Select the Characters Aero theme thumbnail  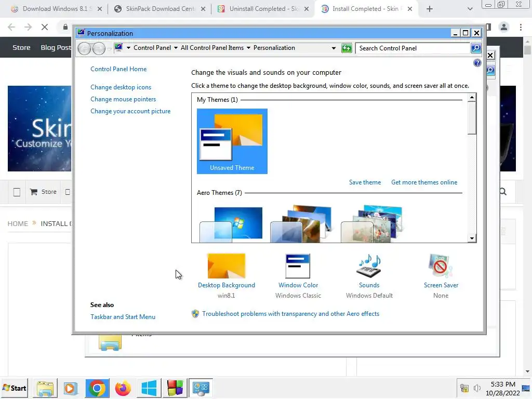(x=372, y=224)
